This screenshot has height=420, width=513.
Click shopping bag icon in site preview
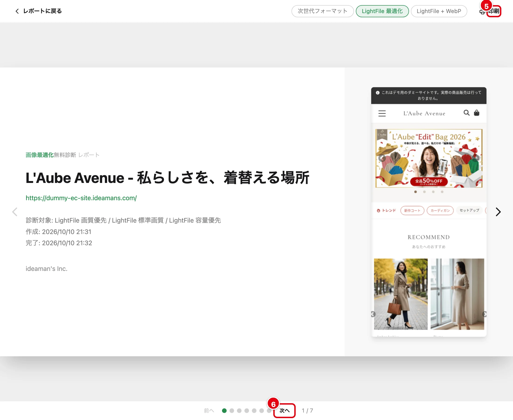click(476, 113)
